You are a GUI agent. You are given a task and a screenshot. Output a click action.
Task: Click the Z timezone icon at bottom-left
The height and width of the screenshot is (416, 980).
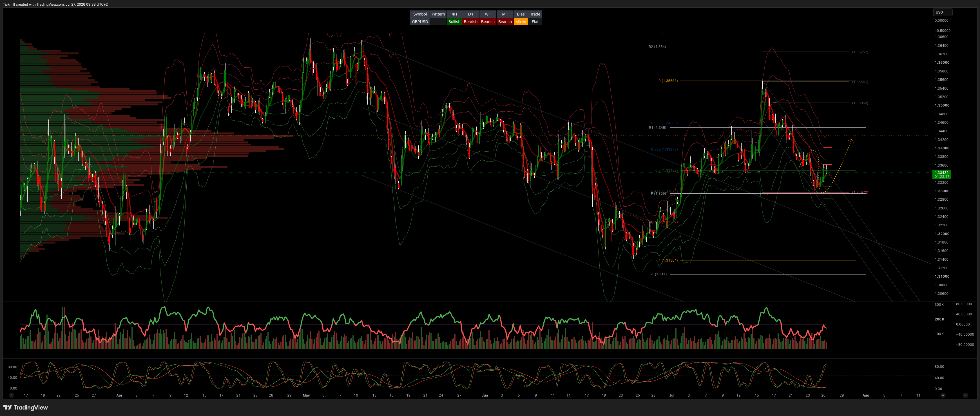(x=12, y=395)
